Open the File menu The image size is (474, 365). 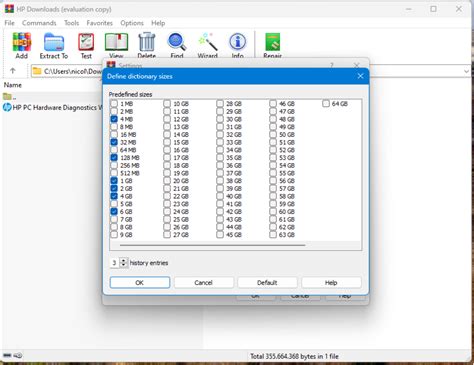click(x=9, y=23)
